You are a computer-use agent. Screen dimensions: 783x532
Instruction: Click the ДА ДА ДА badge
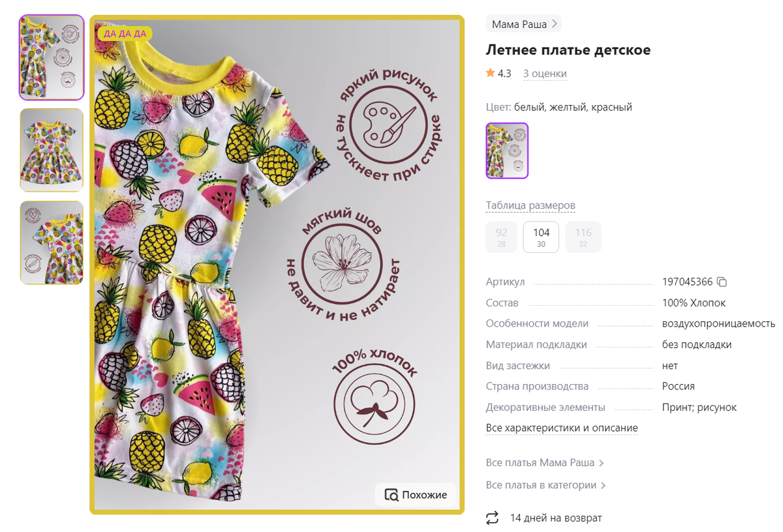125,33
